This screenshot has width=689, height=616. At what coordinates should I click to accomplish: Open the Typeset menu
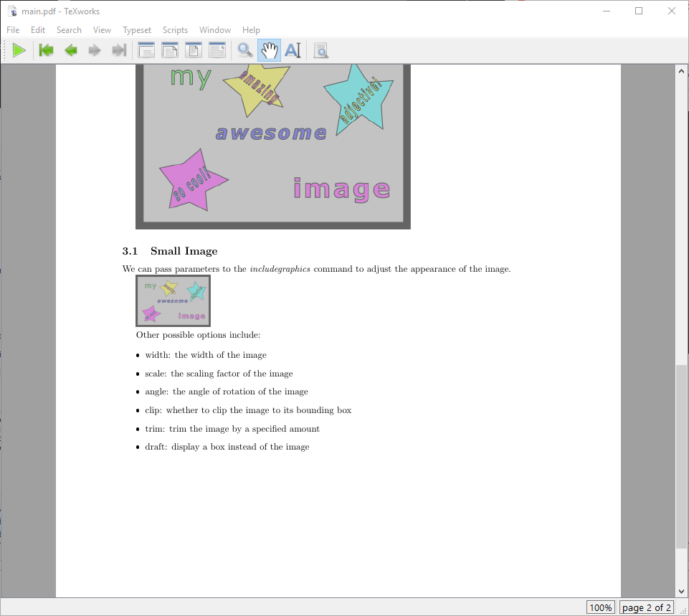point(136,29)
